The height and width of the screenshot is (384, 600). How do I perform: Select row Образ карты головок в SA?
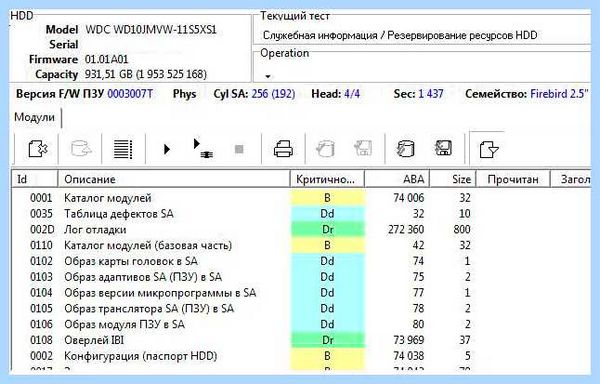[301, 261]
